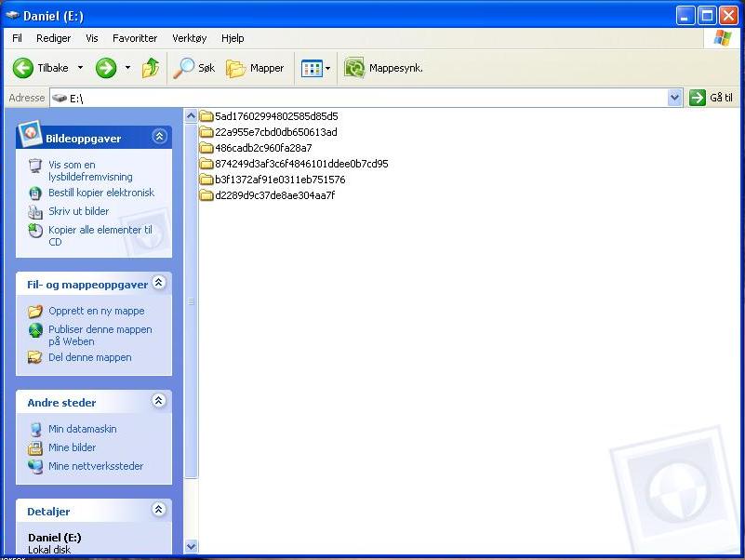Click the task pane scrollbar down arrow
This screenshot has height=560, width=745.
point(191,547)
